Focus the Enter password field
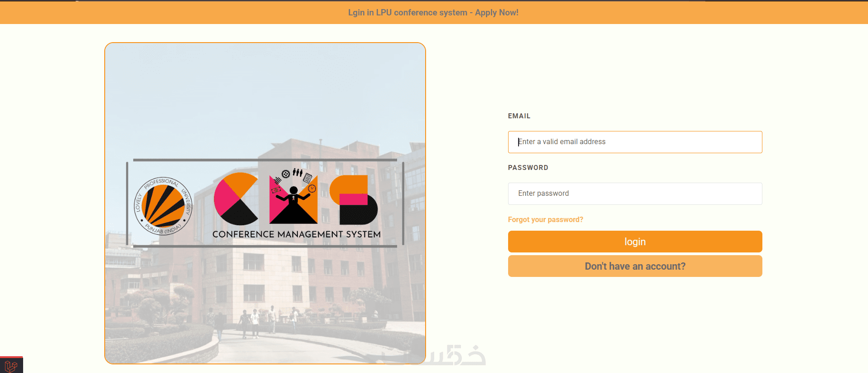The width and height of the screenshot is (868, 373). pos(635,194)
